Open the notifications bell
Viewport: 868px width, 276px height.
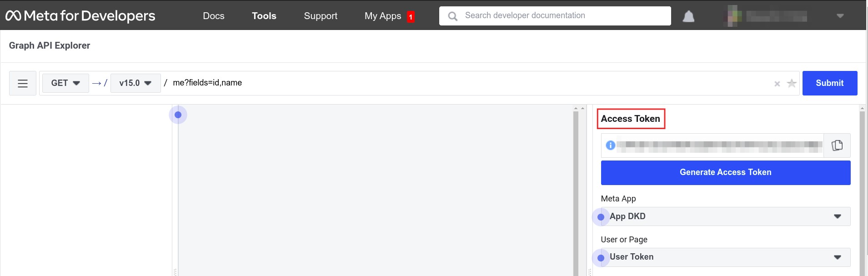688,15
